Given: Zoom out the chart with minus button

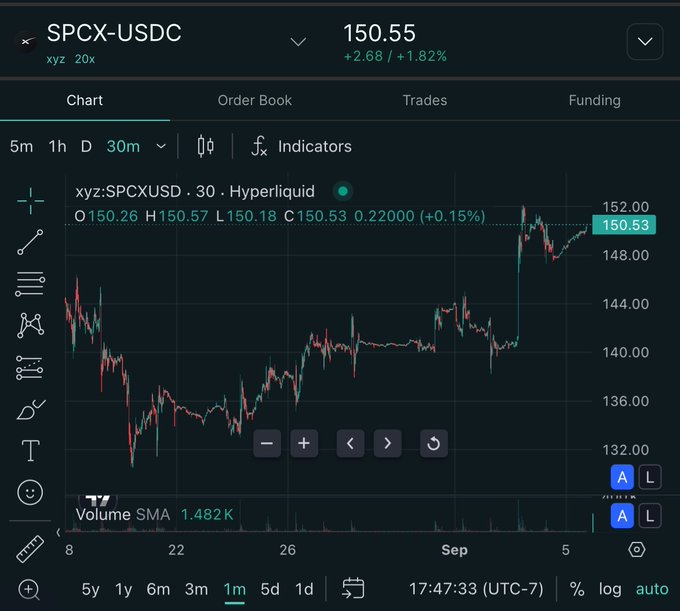Looking at the screenshot, I should (x=267, y=444).
